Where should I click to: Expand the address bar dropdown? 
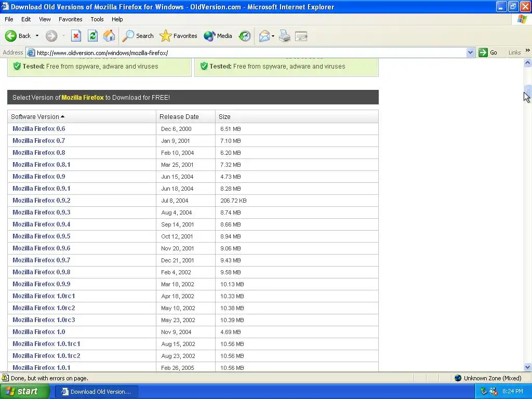pyautogui.click(x=470, y=52)
